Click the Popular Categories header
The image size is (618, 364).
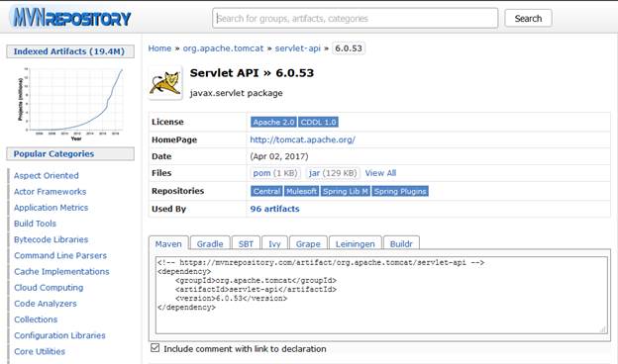click(x=70, y=154)
